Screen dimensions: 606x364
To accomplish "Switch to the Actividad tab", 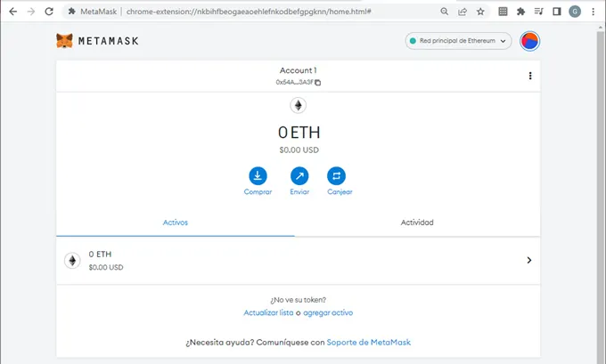I will pyautogui.click(x=417, y=222).
